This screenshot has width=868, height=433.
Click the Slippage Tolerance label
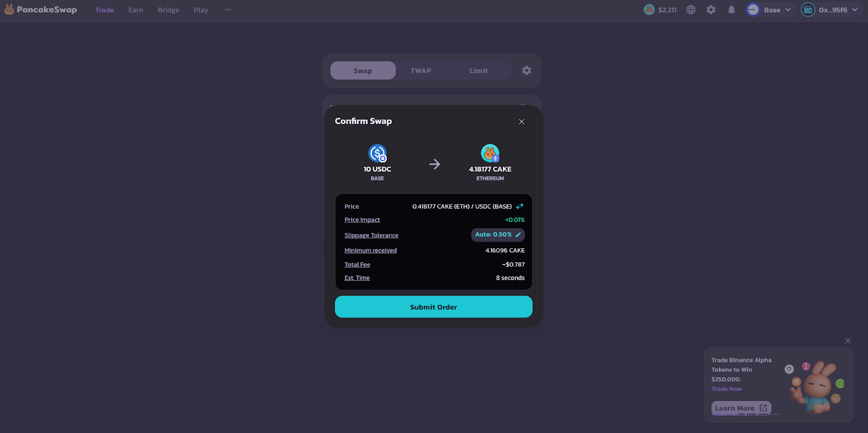point(371,235)
